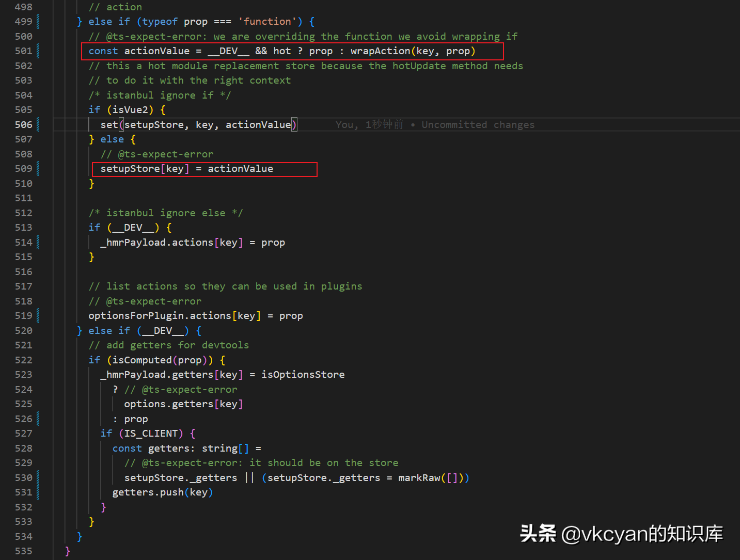Click the 'istanbul ignore if' comment
This screenshot has width=740, height=560.
pyautogui.click(x=160, y=95)
